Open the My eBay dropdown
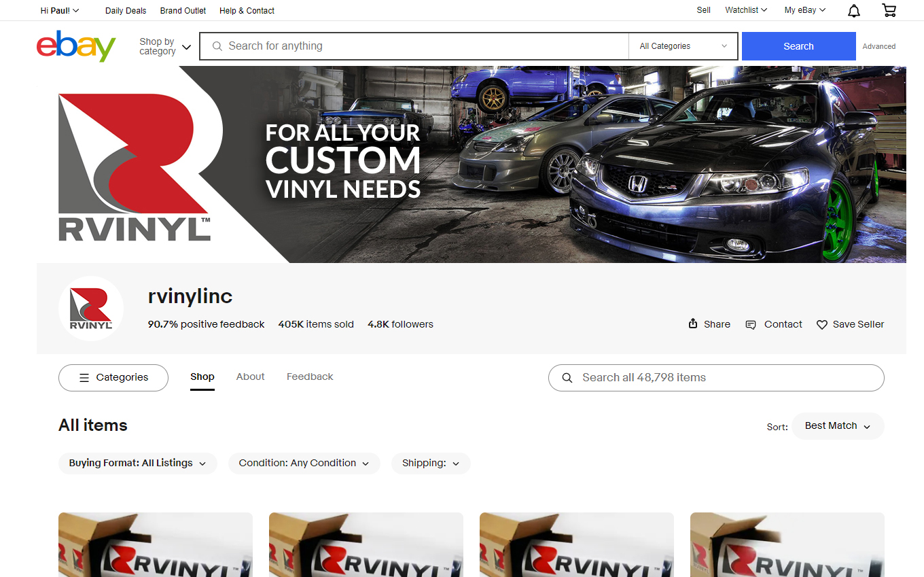Viewport: 924px width, 577px height. (x=805, y=10)
